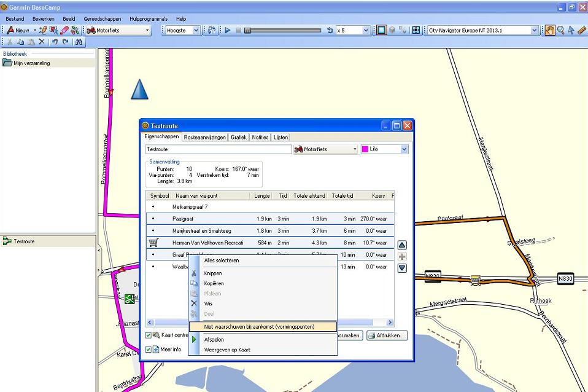
Task: Stop playback with the stop button
Action: pyautogui.click(x=238, y=31)
